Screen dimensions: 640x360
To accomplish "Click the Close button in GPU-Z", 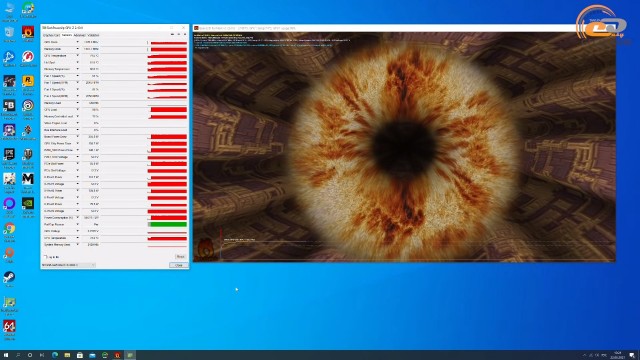I will 179,265.
